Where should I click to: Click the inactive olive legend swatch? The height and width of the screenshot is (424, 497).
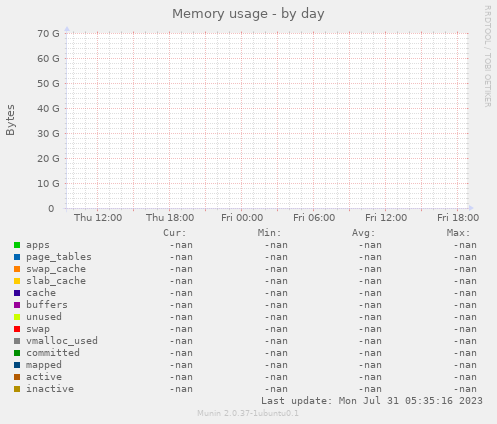17,389
